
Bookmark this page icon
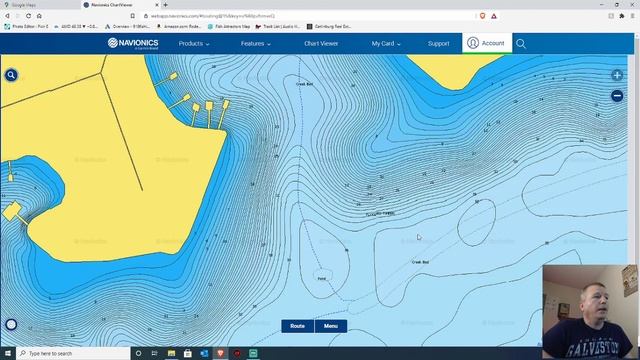point(133,16)
